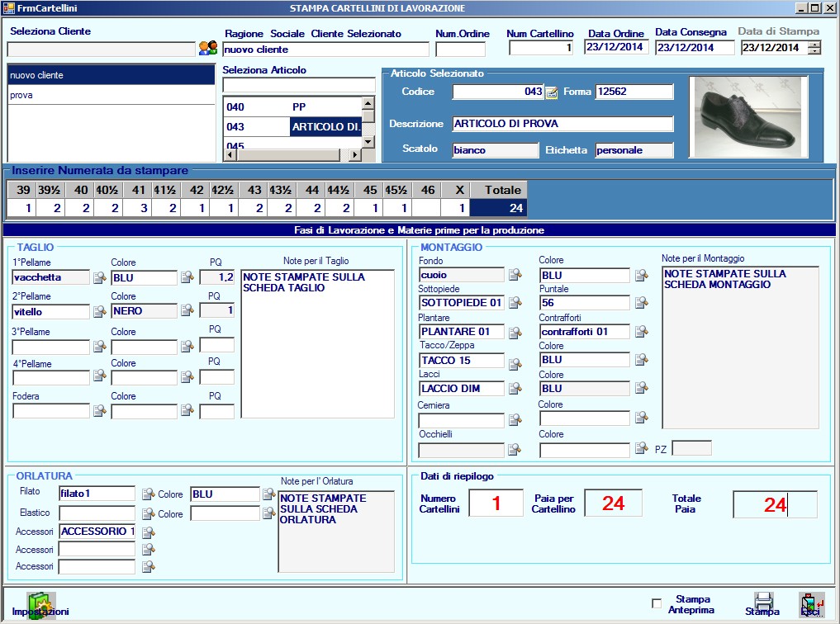Click Etichetta field containing personale

coord(634,150)
